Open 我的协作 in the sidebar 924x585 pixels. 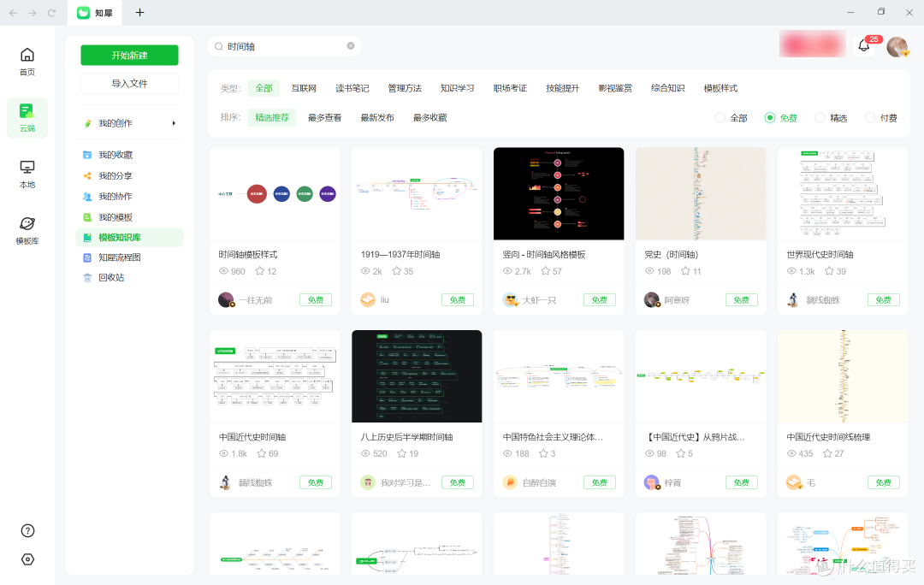(115, 197)
